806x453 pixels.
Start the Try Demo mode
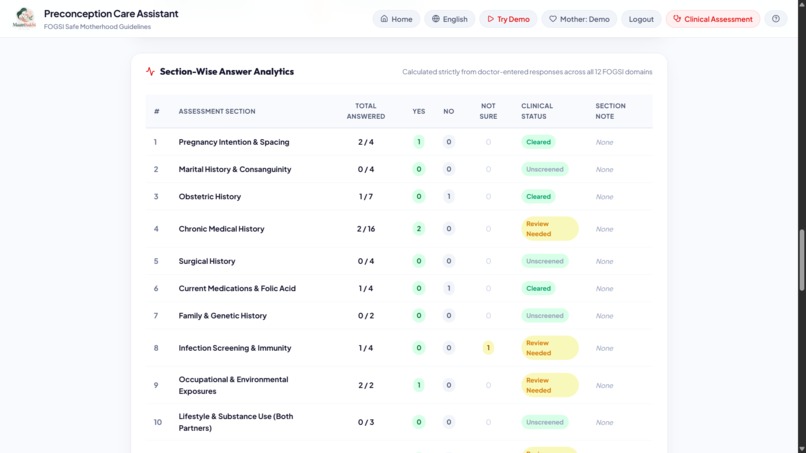click(x=508, y=19)
